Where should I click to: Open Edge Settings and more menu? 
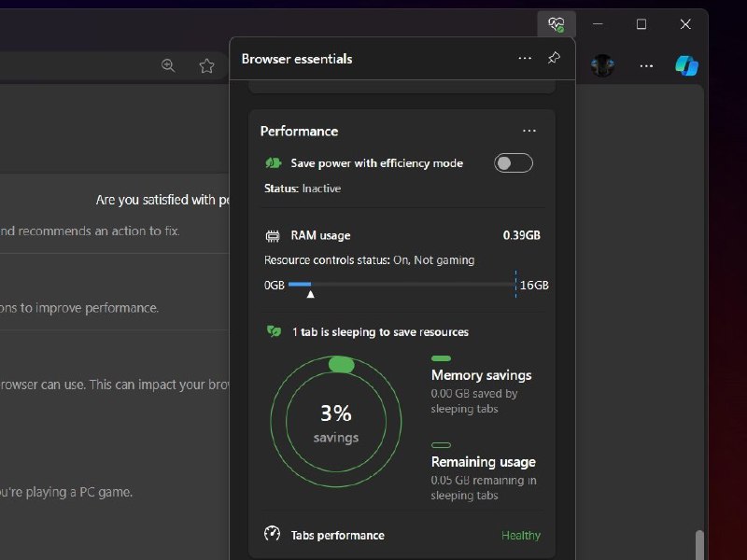646,65
